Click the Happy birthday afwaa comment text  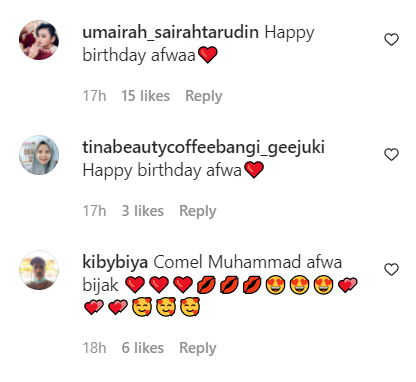coord(199,44)
